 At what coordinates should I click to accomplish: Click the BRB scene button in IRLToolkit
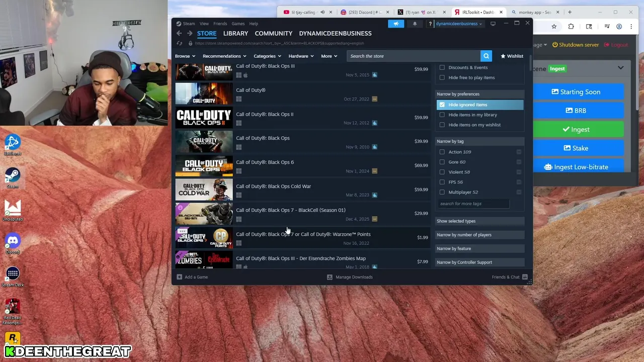coord(576,111)
